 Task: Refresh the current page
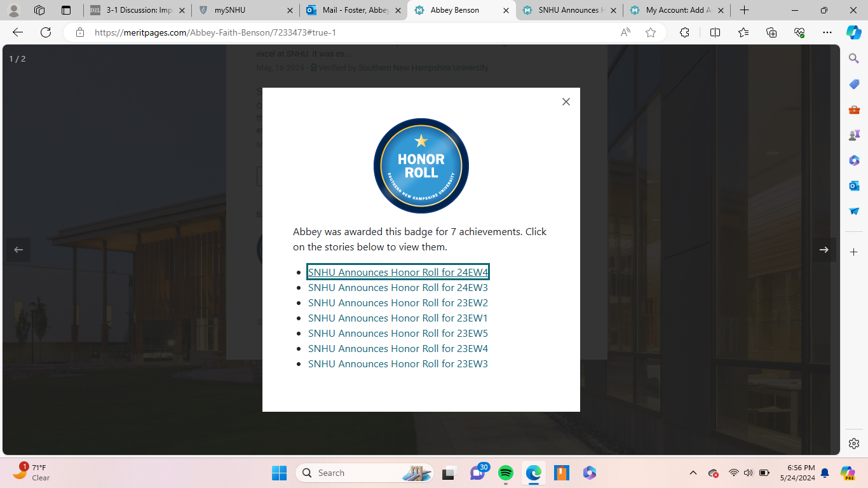(x=46, y=32)
